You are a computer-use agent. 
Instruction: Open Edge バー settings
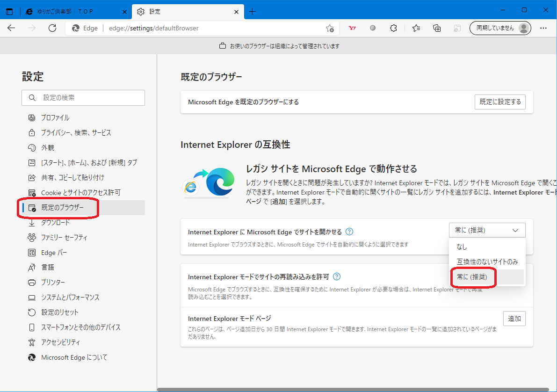(83, 252)
